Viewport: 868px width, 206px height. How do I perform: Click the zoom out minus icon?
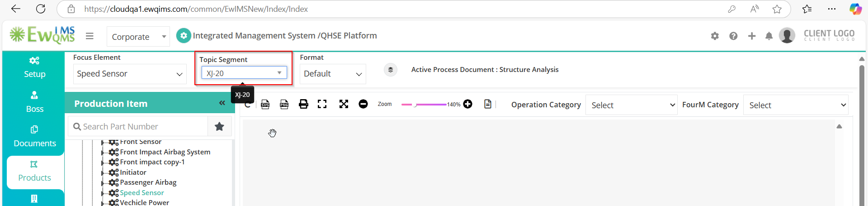tap(363, 104)
